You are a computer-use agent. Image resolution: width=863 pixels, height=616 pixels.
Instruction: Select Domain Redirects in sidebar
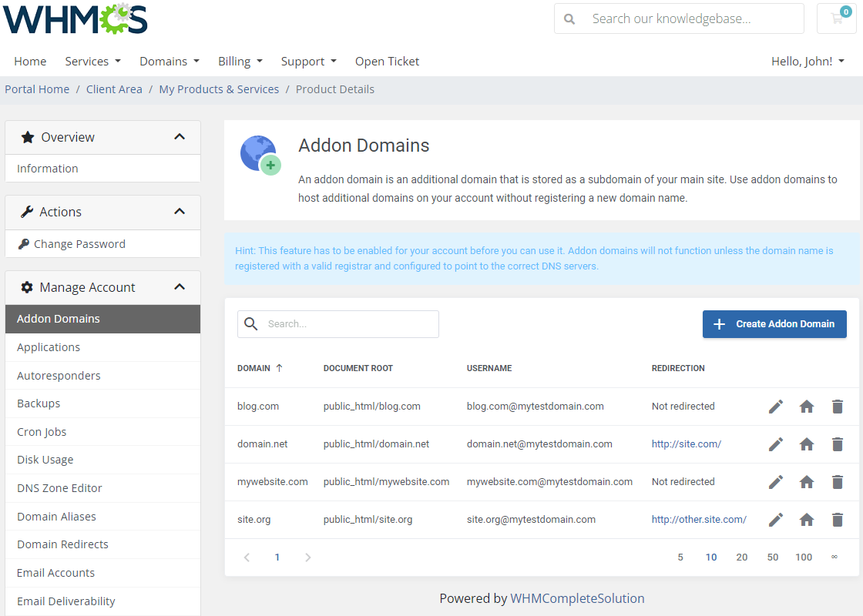click(x=103, y=544)
